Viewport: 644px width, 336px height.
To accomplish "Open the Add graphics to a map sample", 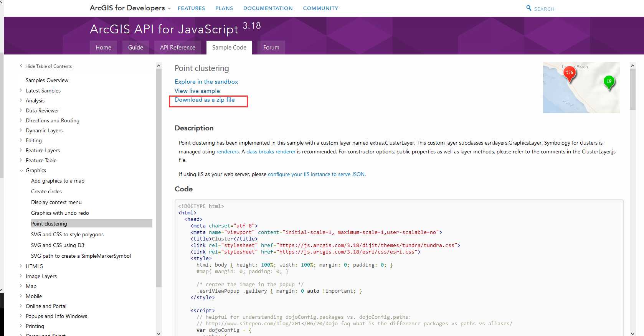I will (58, 181).
